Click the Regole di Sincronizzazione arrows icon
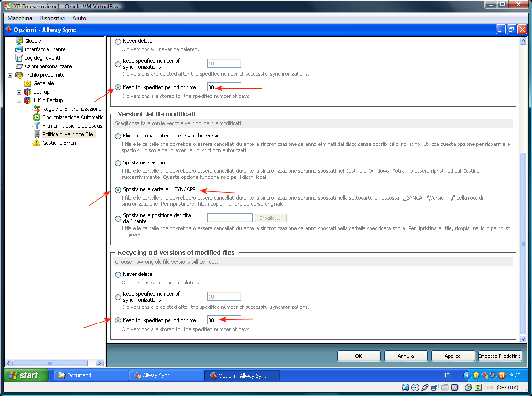 pos(37,109)
